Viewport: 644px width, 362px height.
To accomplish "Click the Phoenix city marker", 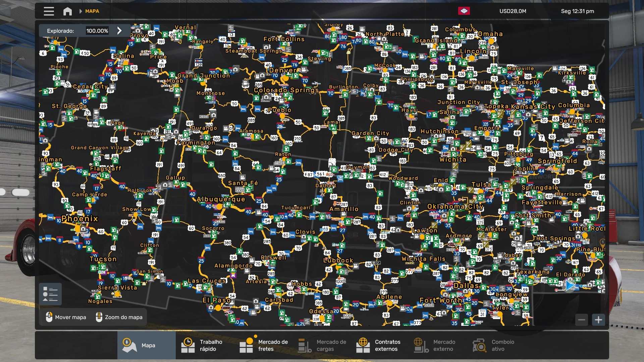I will point(78,228).
